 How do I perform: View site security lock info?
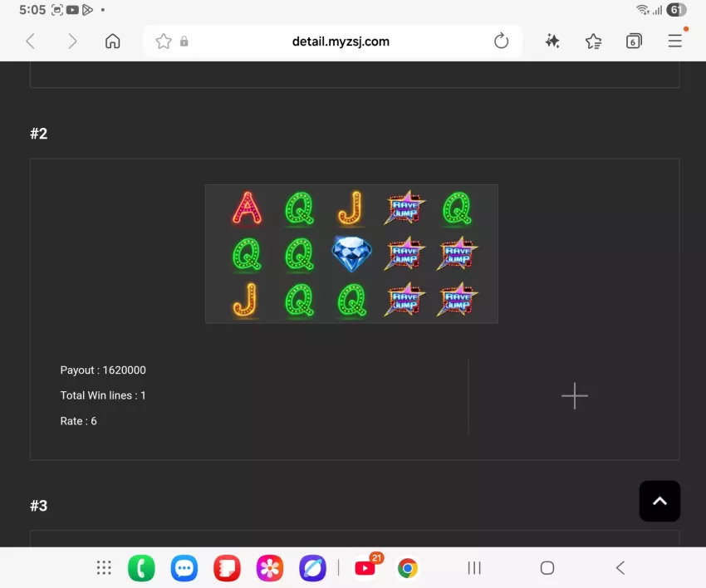coord(184,42)
